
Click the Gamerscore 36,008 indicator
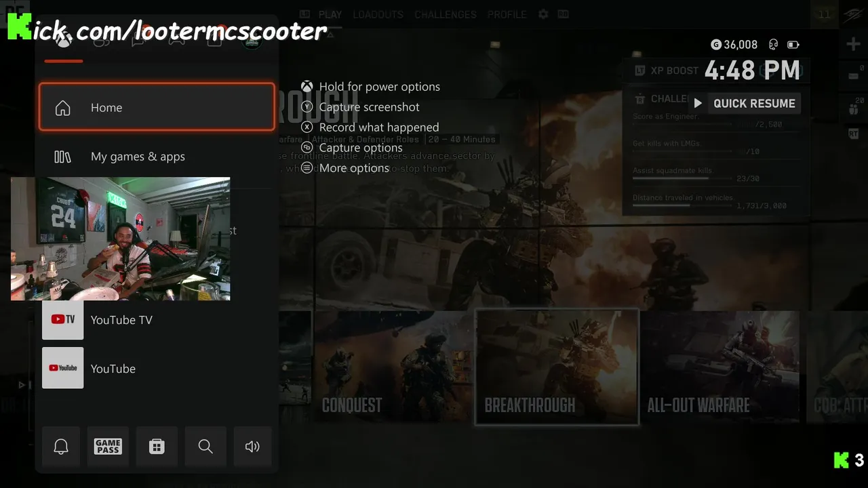click(734, 45)
